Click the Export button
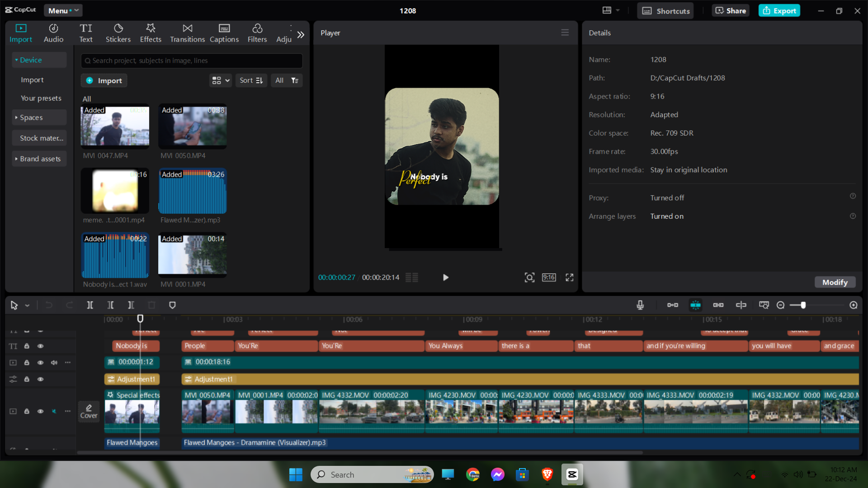 coord(779,10)
